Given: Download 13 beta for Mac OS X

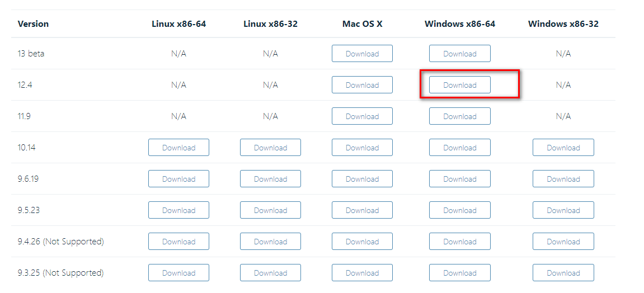Looking at the screenshot, I should pos(362,54).
